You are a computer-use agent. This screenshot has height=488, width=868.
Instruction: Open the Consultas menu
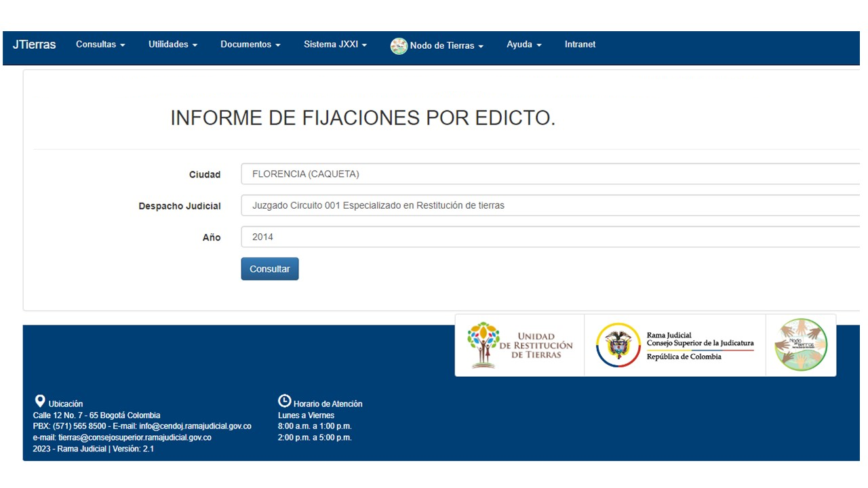coord(100,45)
